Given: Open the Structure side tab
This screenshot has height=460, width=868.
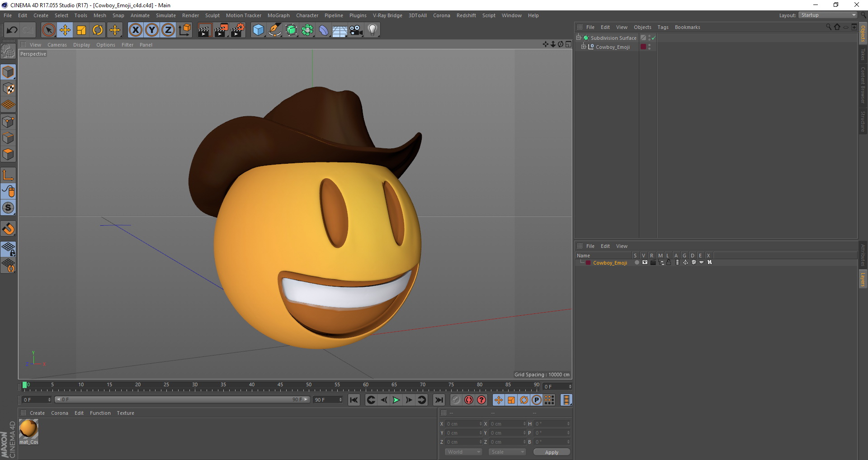Looking at the screenshot, I should [863, 121].
